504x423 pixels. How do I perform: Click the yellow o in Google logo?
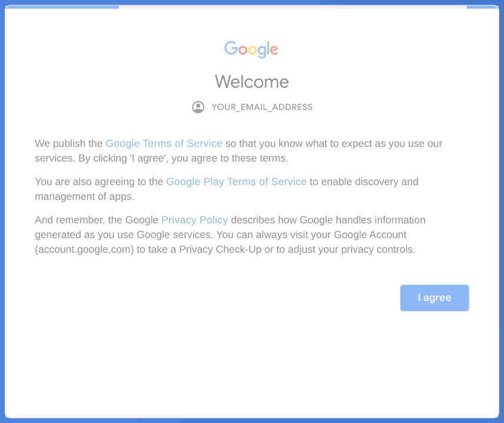click(253, 50)
